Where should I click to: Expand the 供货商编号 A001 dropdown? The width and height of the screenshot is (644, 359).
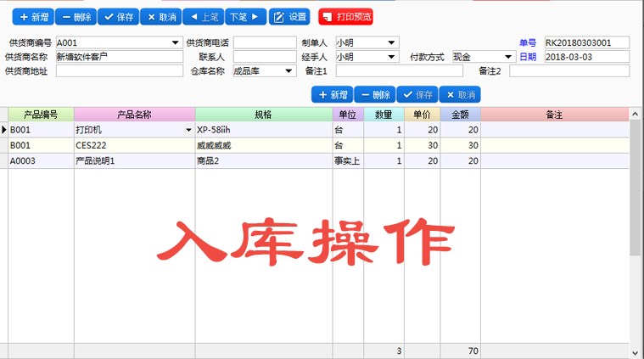coord(176,42)
